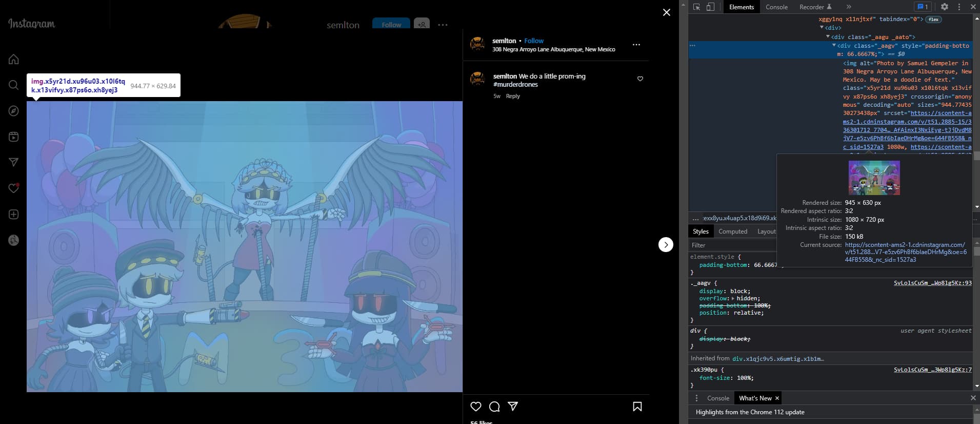Open SvLolsCuSm stylesheet link for ._aagv
Viewport: 980px width, 424px height.
pos(932,283)
